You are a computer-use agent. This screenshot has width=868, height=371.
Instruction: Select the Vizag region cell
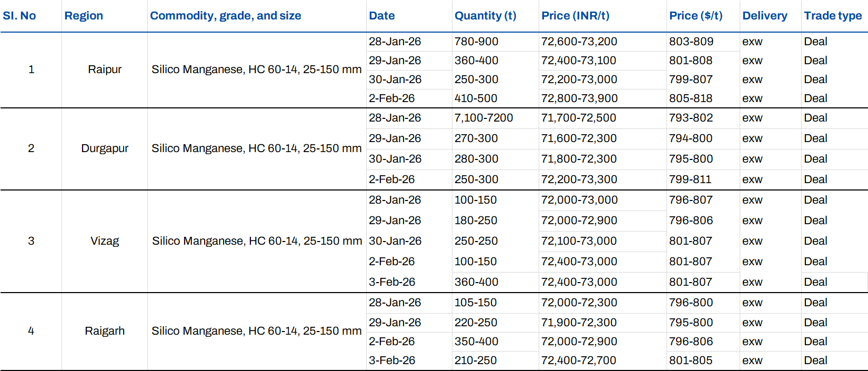pyautogui.click(x=105, y=241)
